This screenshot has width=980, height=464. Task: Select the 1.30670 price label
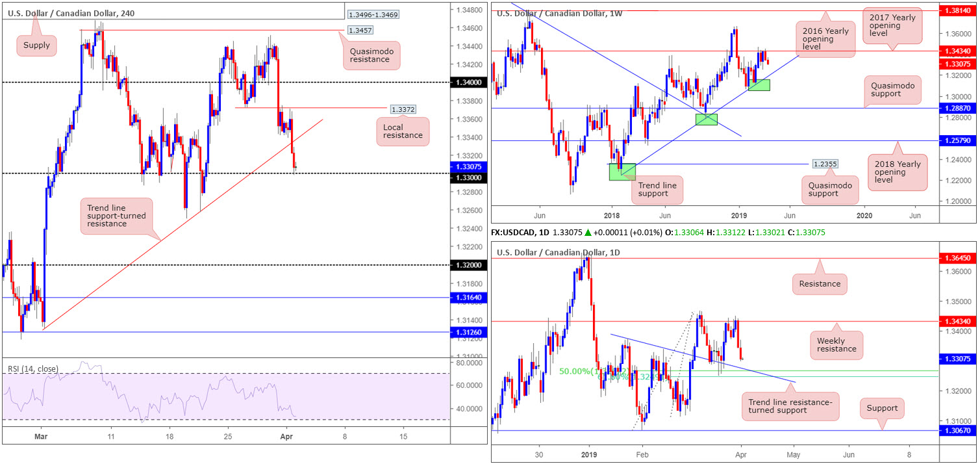click(959, 430)
